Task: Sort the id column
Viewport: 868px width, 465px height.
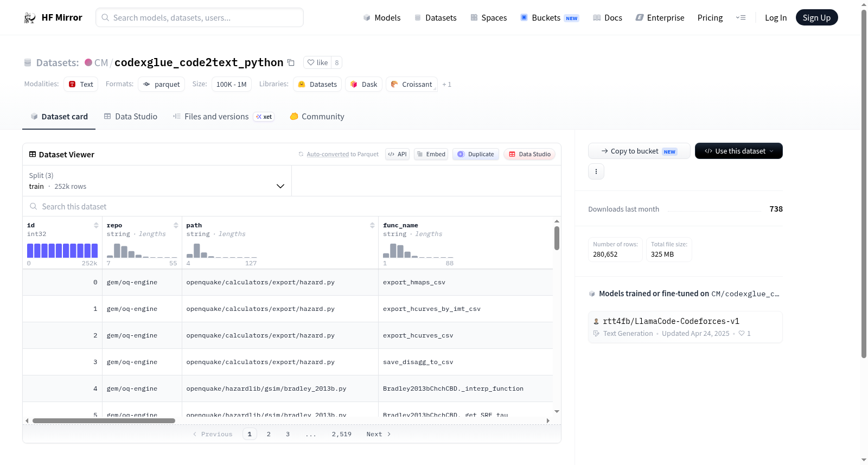Action: (96, 225)
